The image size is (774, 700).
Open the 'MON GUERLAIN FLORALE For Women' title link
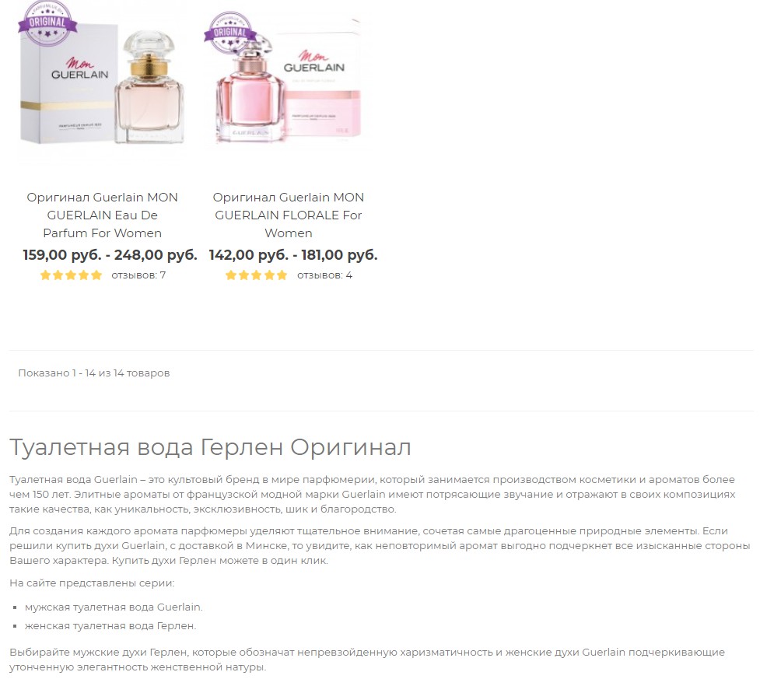(x=289, y=215)
